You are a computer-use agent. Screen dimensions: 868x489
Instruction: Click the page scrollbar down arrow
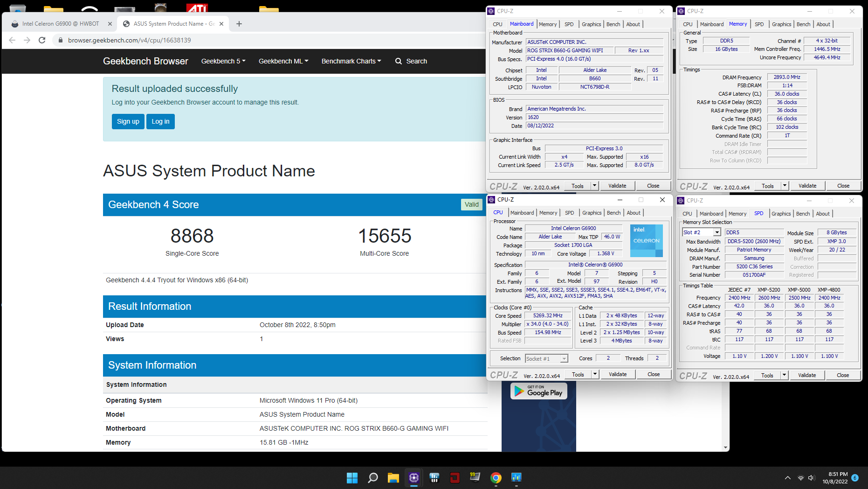click(725, 447)
